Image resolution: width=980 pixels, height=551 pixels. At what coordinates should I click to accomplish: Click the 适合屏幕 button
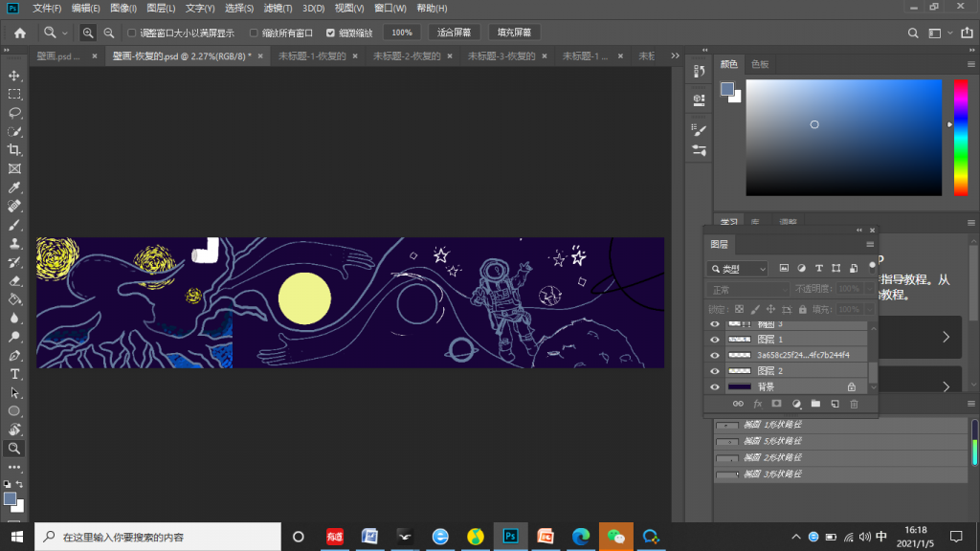[x=454, y=33]
